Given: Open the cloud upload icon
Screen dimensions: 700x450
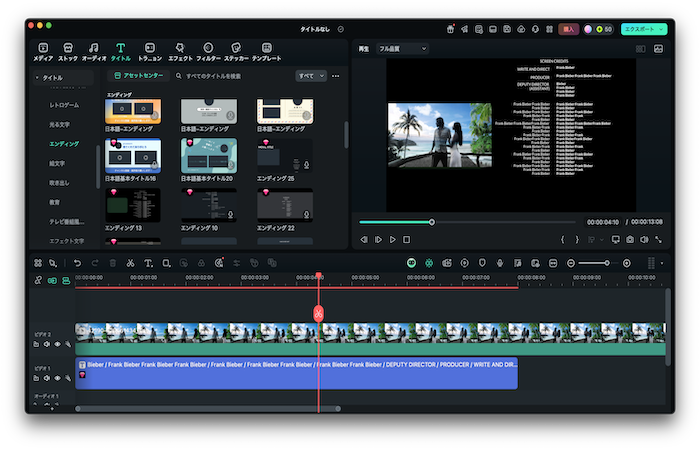Looking at the screenshot, I should (x=521, y=29).
